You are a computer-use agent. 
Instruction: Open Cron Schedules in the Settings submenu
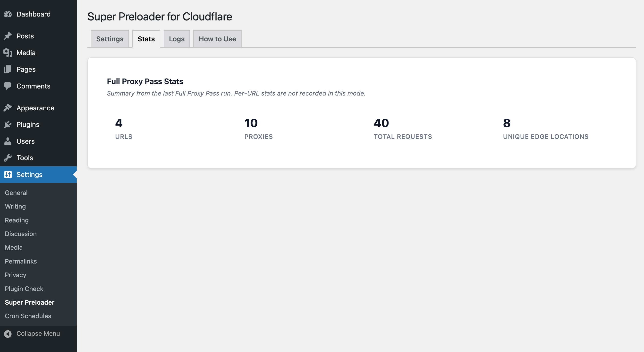pos(28,316)
